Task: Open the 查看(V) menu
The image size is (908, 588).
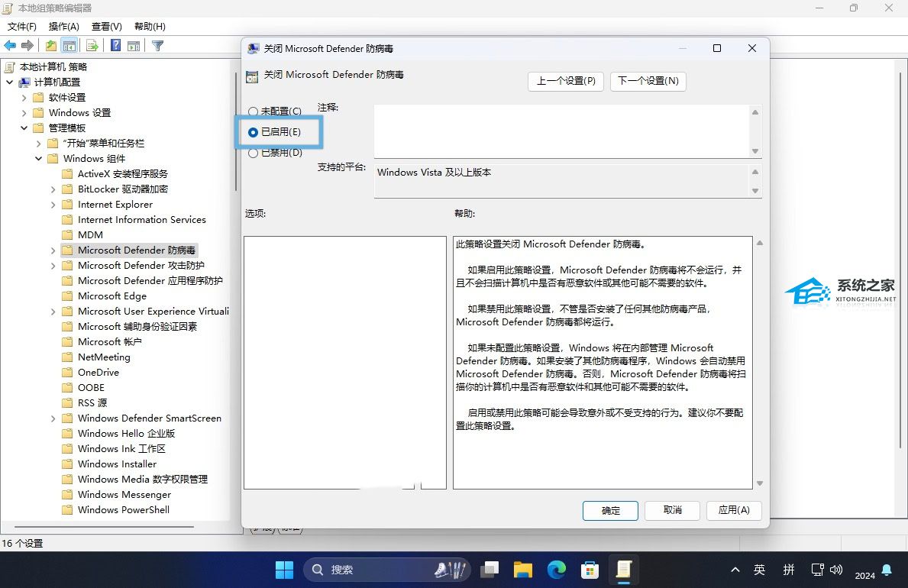Action: click(x=107, y=27)
